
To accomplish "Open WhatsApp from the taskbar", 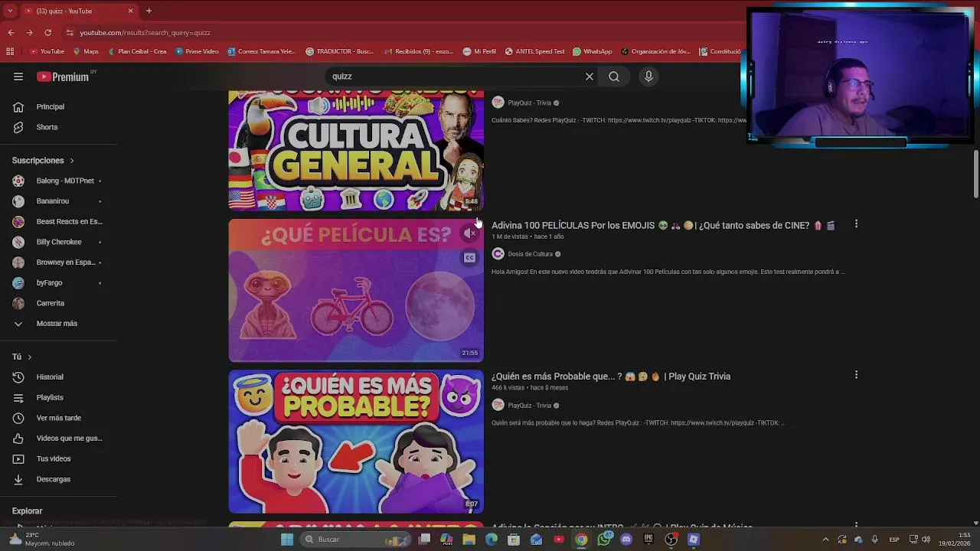I will click(604, 540).
